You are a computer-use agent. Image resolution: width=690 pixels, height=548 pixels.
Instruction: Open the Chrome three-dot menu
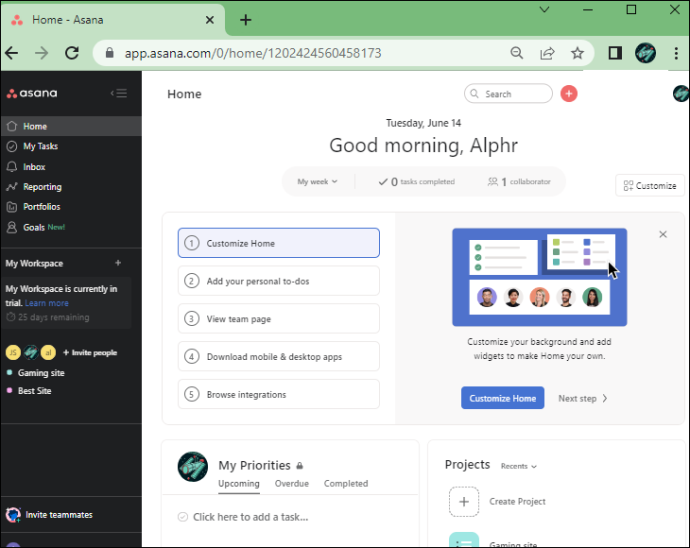pyautogui.click(x=676, y=53)
